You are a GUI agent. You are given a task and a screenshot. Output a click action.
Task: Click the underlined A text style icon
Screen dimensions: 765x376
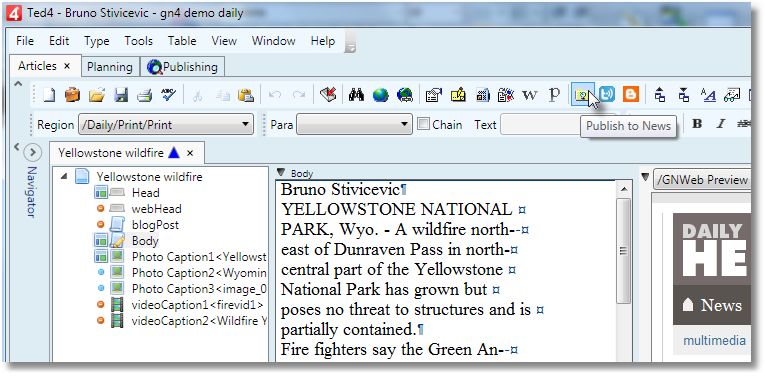[x=708, y=94]
